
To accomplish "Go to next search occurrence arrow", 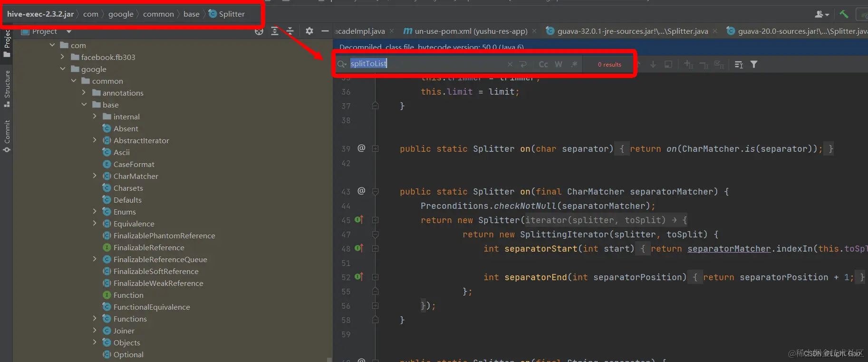I will point(653,64).
